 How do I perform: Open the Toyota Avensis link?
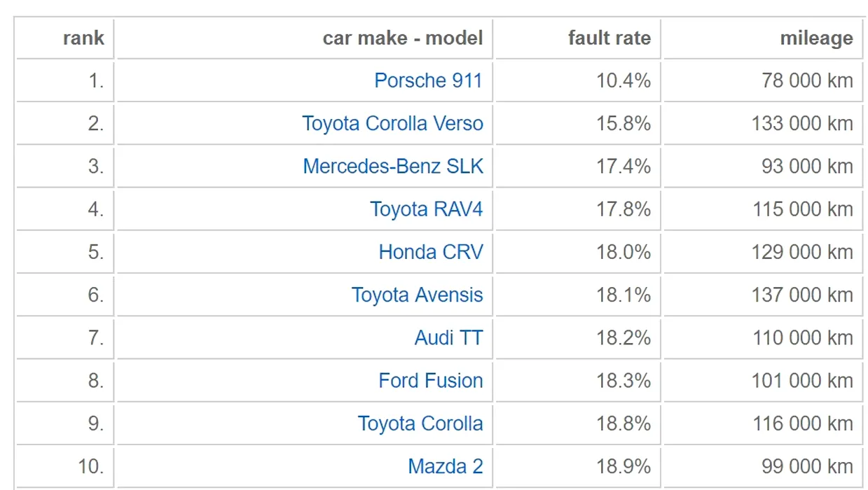coord(417,295)
